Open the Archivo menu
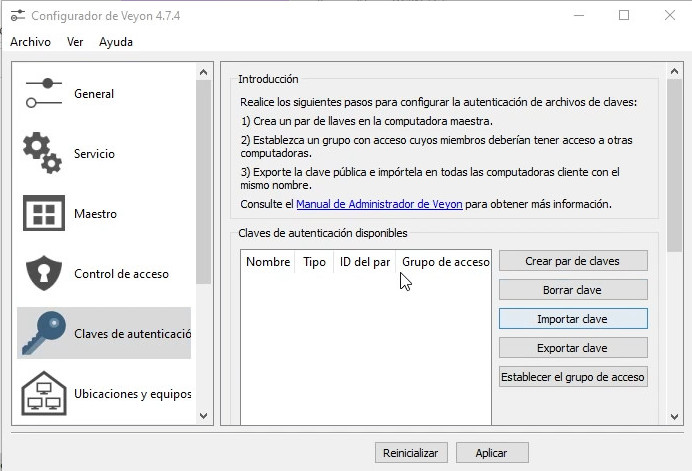 click(30, 42)
